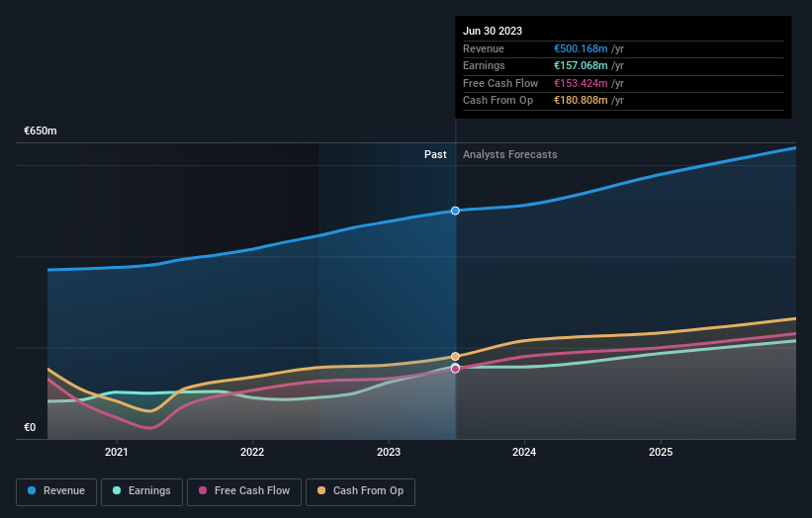
Task: Click the Cash From Op label in tooltip
Action: coord(497,101)
